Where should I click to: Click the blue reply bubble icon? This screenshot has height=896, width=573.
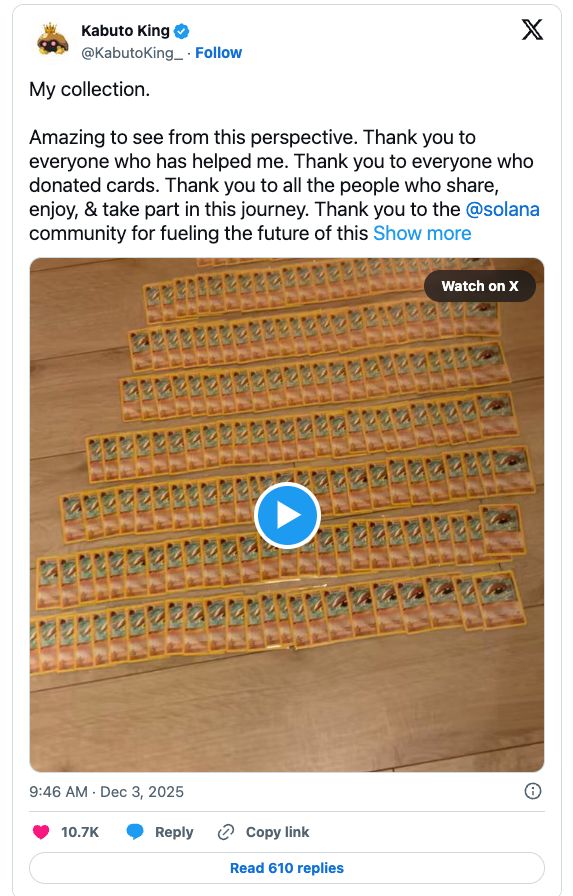[x=135, y=832]
